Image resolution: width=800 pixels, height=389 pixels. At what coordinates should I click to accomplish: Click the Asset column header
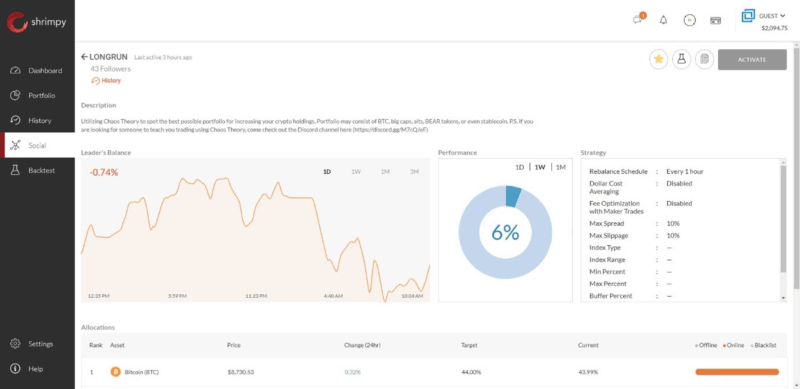click(117, 345)
